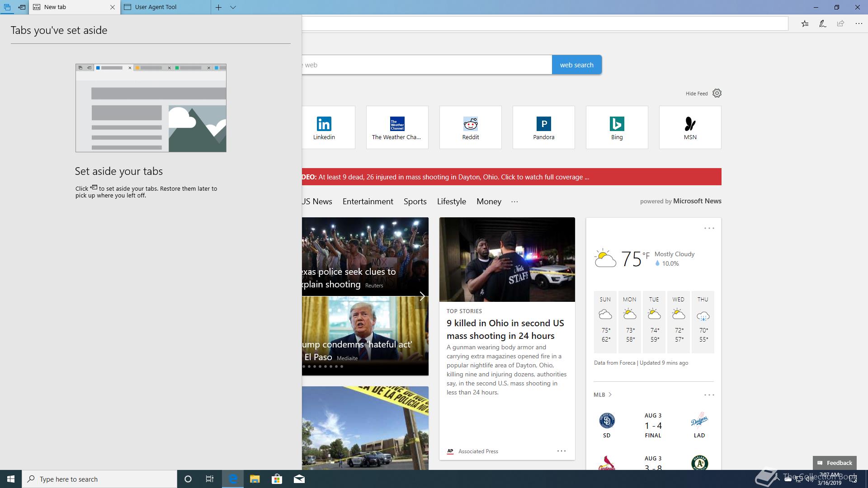Set these tabs aside icon
868x488 pixels.
point(22,7)
